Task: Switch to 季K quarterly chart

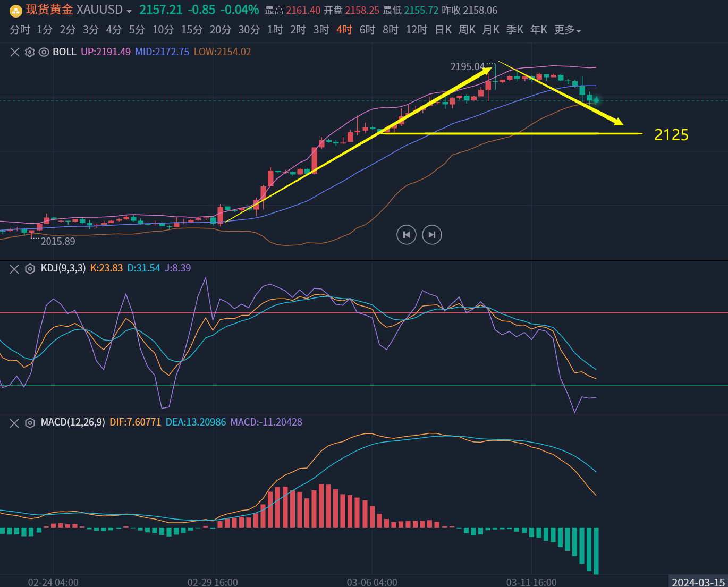Action: (x=515, y=30)
